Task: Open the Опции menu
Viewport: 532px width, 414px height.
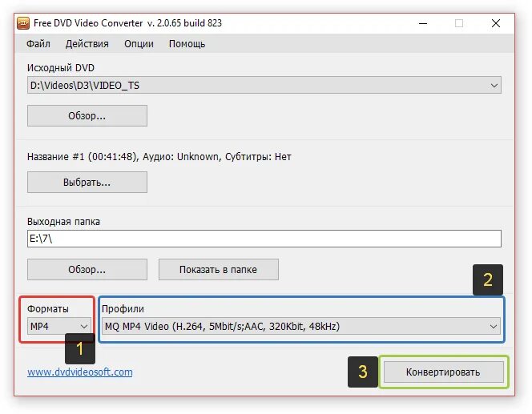Action: point(139,44)
